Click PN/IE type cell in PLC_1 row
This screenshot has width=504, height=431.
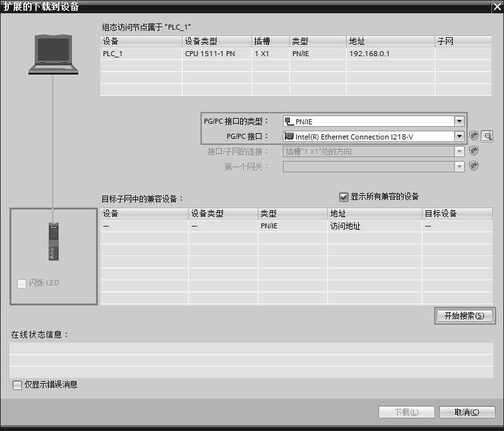pos(318,54)
